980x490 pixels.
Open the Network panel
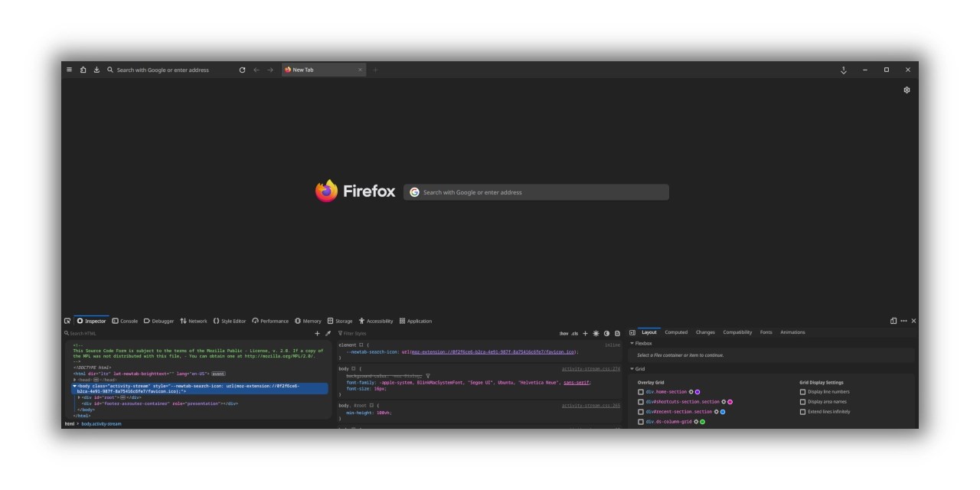click(194, 321)
